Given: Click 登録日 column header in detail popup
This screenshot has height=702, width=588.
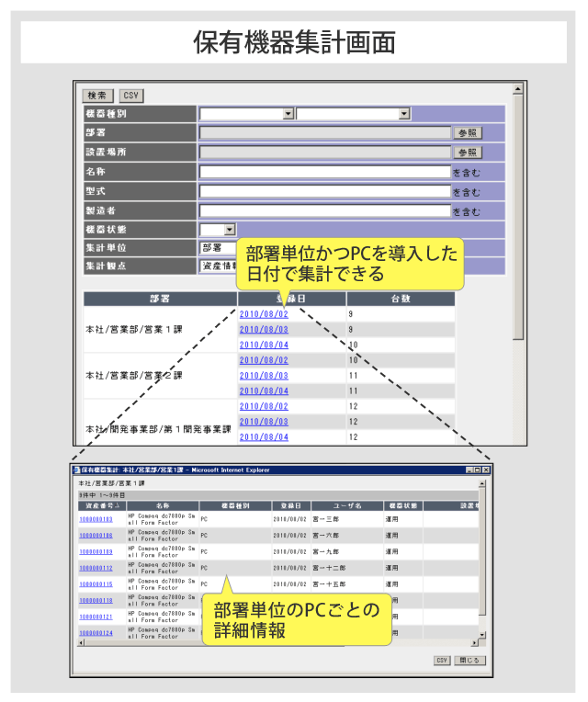Looking at the screenshot, I should pyautogui.click(x=291, y=506).
